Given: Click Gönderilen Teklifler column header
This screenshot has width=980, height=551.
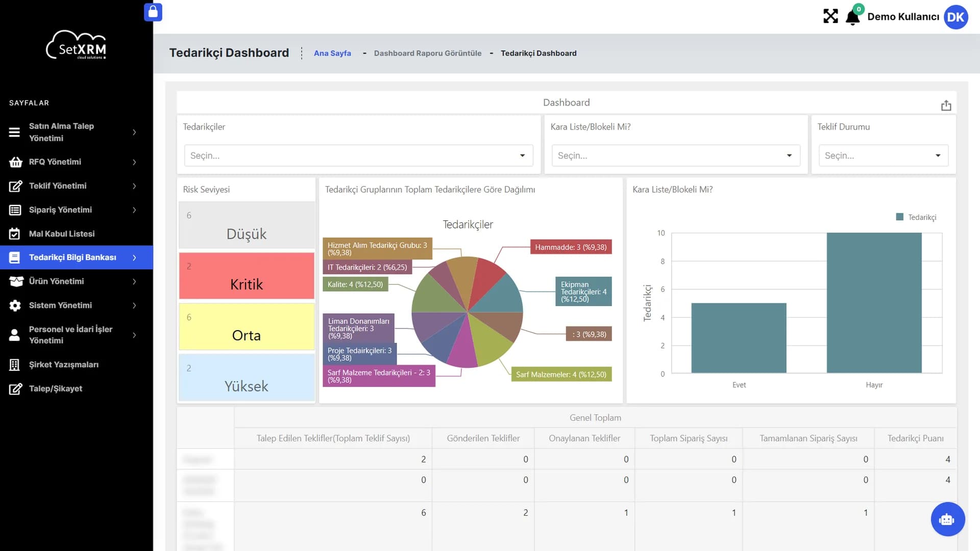Looking at the screenshot, I should [483, 438].
